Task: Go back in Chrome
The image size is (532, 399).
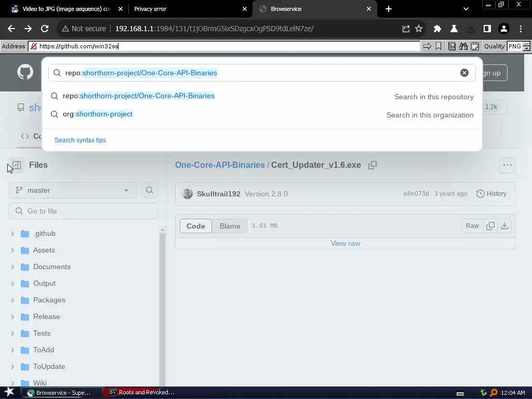Action: [11, 29]
